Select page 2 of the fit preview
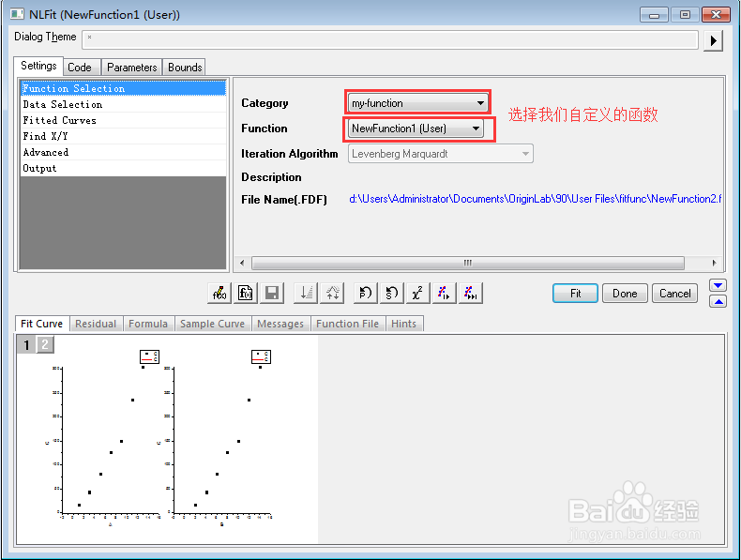The image size is (741, 560). click(x=45, y=344)
